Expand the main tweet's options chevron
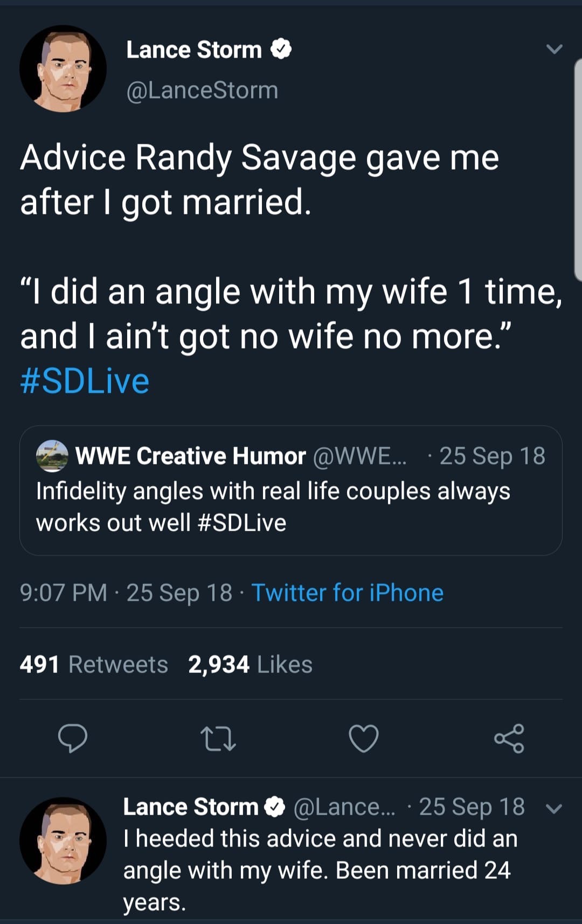This screenshot has width=582, height=924. [555, 49]
